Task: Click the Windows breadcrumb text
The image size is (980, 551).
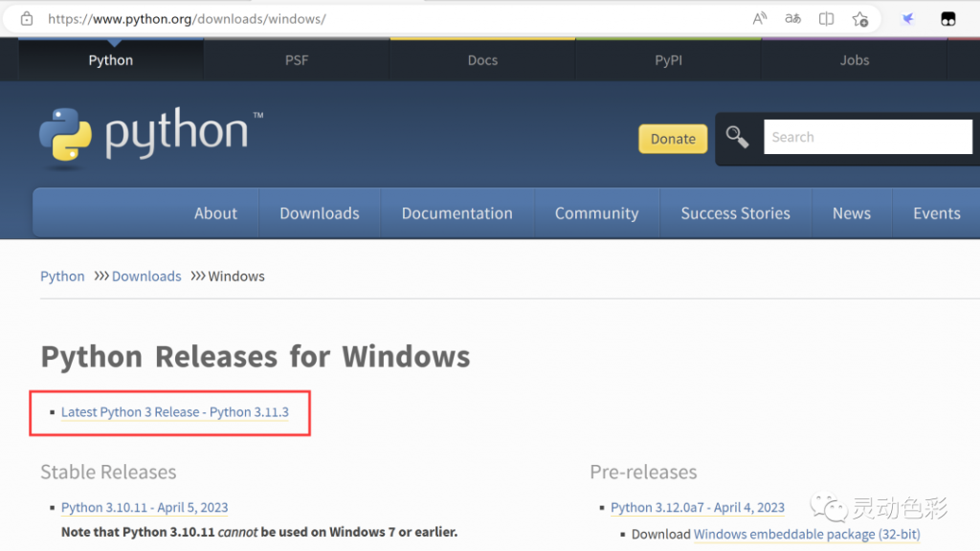Action: click(x=236, y=276)
